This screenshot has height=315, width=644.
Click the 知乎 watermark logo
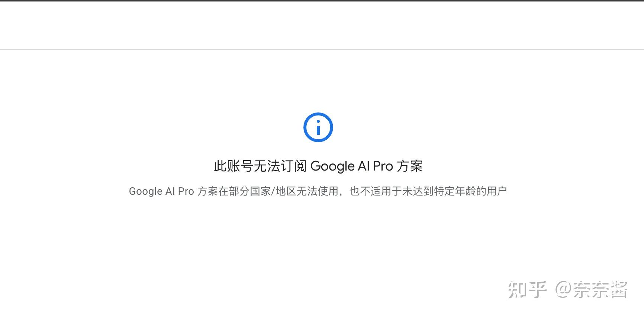tap(527, 290)
